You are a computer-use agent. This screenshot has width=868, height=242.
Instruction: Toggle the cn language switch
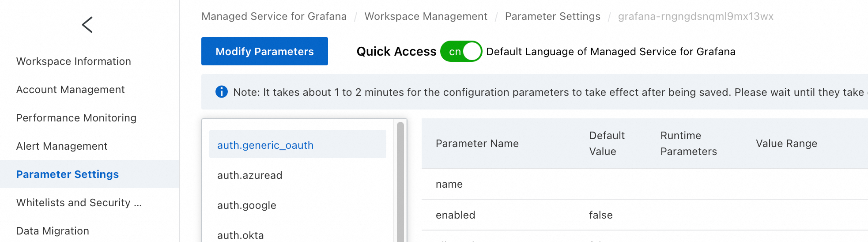pos(461,52)
